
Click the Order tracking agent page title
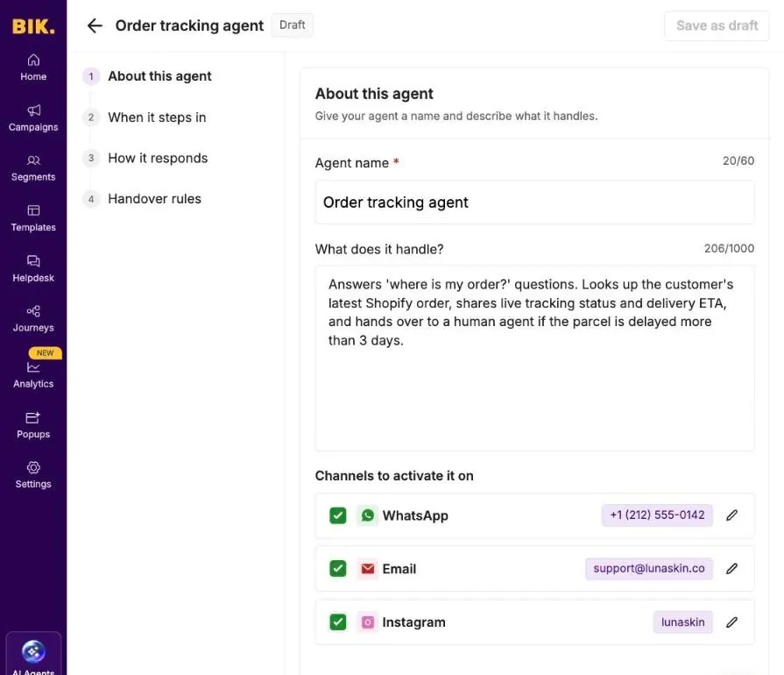189,25
